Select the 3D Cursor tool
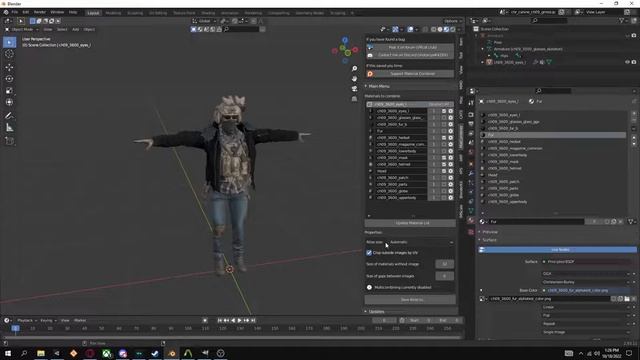The height and width of the screenshot is (360, 640). (x=9, y=54)
